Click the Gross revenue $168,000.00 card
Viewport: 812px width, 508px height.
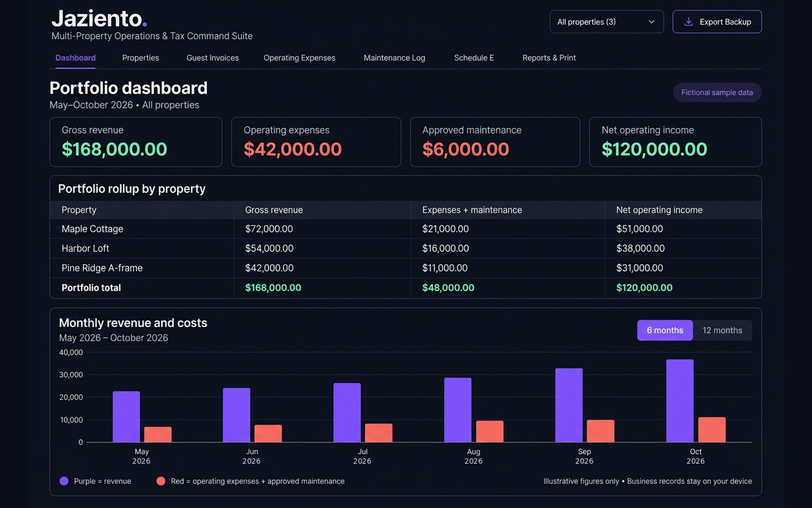coord(136,142)
